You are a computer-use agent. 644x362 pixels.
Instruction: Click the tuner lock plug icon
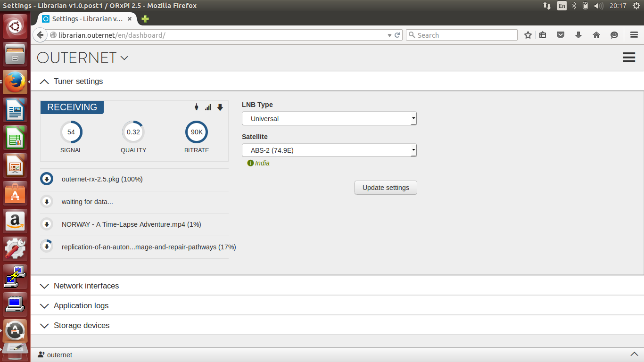197,107
